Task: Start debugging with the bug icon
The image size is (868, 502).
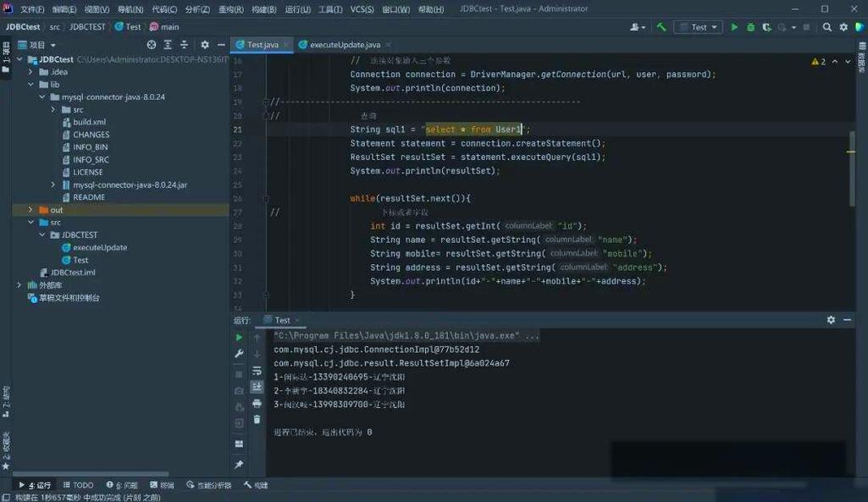Action: 750,26
